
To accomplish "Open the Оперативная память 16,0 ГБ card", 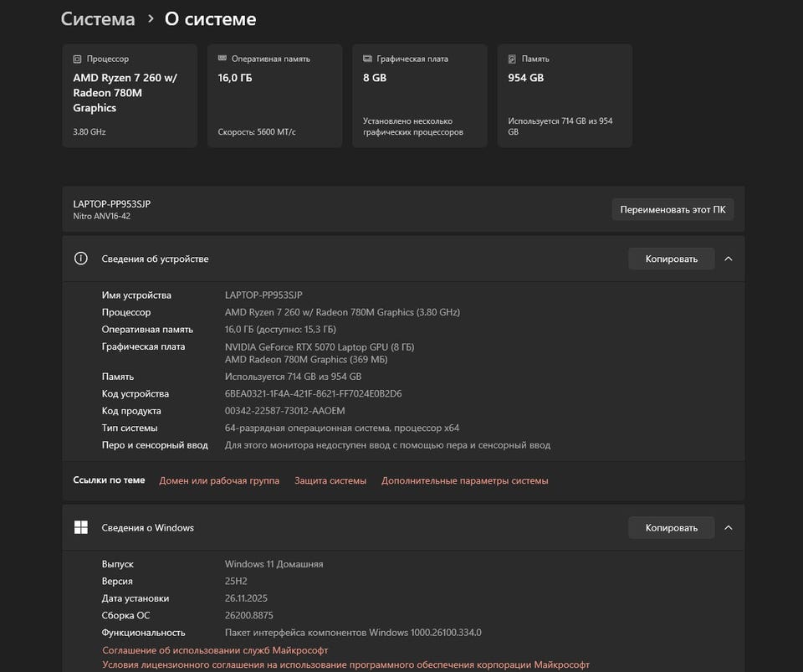I will click(x=274, y=95).
